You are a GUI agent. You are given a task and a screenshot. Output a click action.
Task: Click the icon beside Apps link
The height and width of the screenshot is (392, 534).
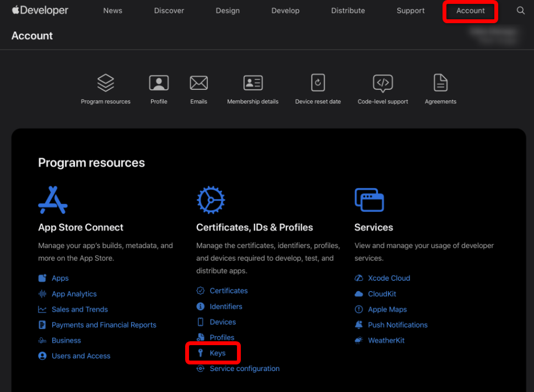(42, 278)
